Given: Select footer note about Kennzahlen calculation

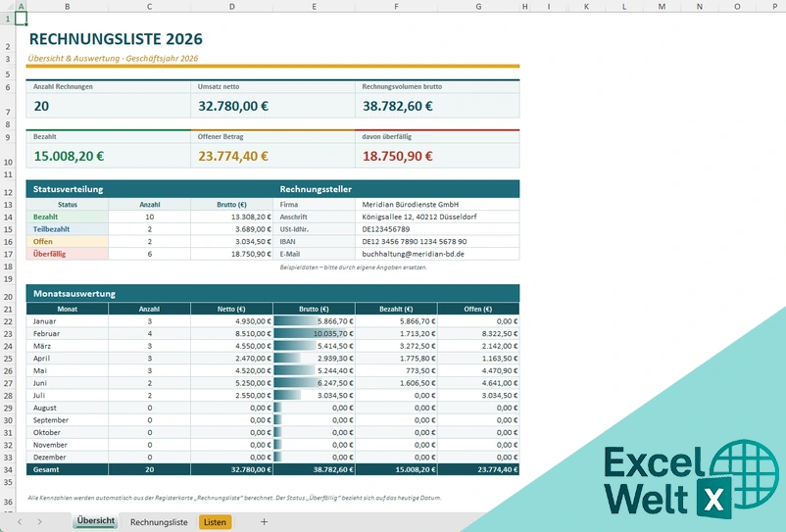Looking at the screenshot, I should pos(234,498).
